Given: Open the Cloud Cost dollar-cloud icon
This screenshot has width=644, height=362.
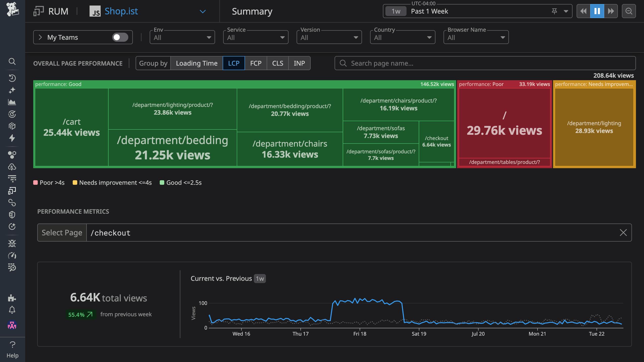Looking at the screenshot, I should pyautogui.click(x=12, y=167).
